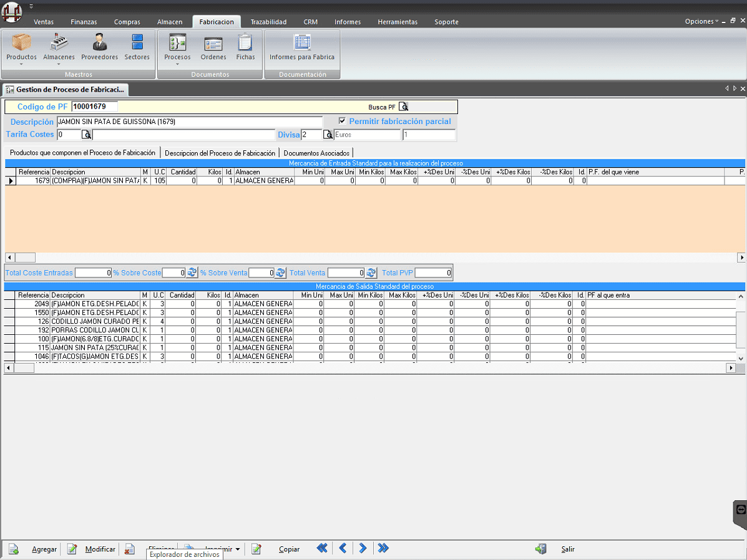Image resolution: width=747 pixels, height=560 pixels.
Task: Click the Copiar document icon
Action: [x=256, y=549]
